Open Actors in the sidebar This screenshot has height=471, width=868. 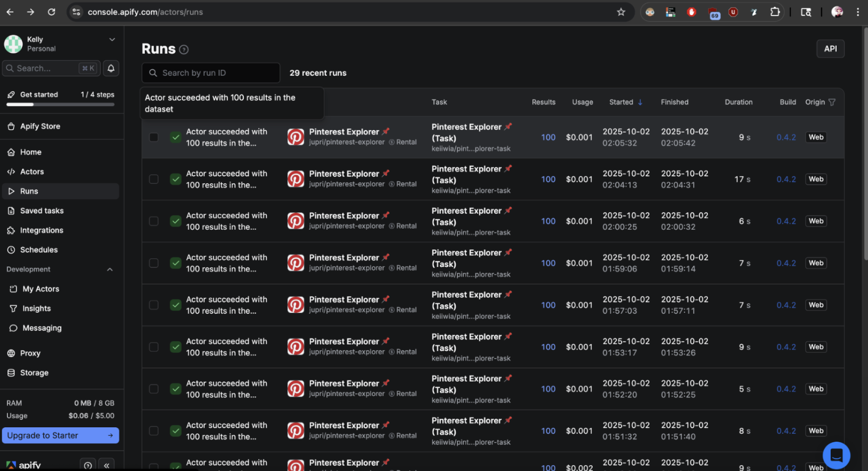click(62, 172)
